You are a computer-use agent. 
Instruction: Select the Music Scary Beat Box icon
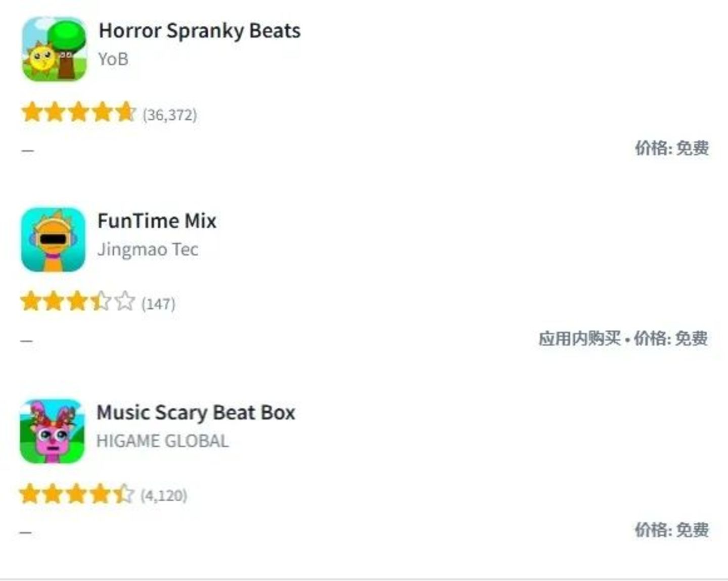52,431
